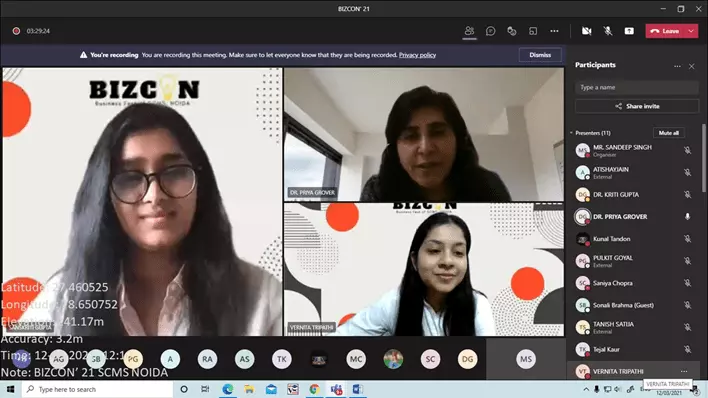
Task: Open the Microsoft Teams taskbar icon
Action: click(336, 389)
